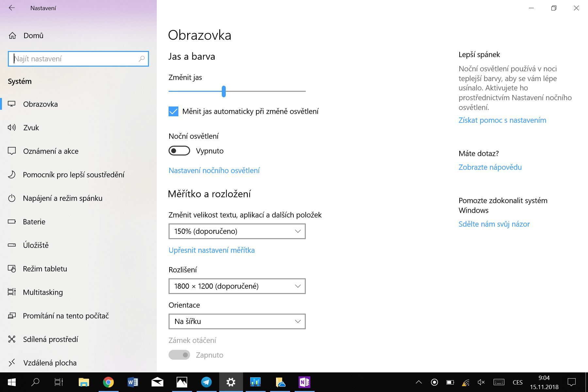Open the notifications icon in system tray
Image resolution: width=588 pixels, height=392 pixels.
coord(571,382)
